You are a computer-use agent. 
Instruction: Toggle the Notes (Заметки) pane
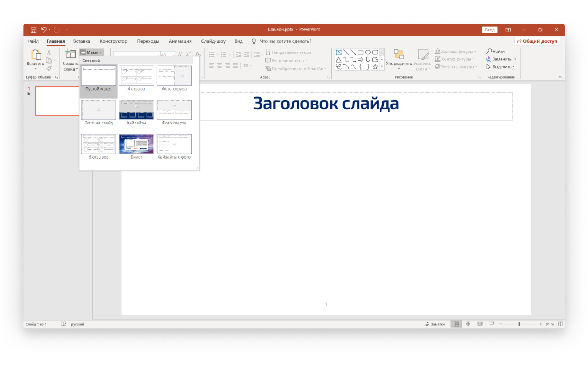[x=435, y=324]
